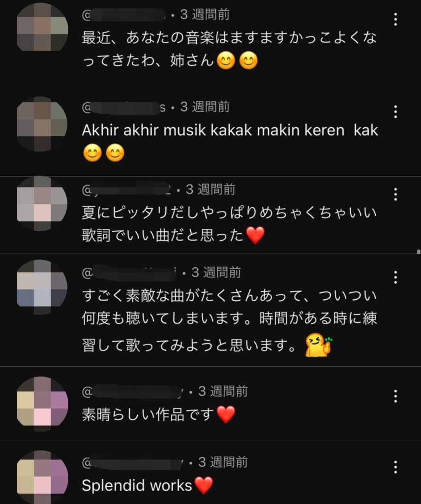Open options menu for Akhir akhir musik comment

click(x=395, y=112)
